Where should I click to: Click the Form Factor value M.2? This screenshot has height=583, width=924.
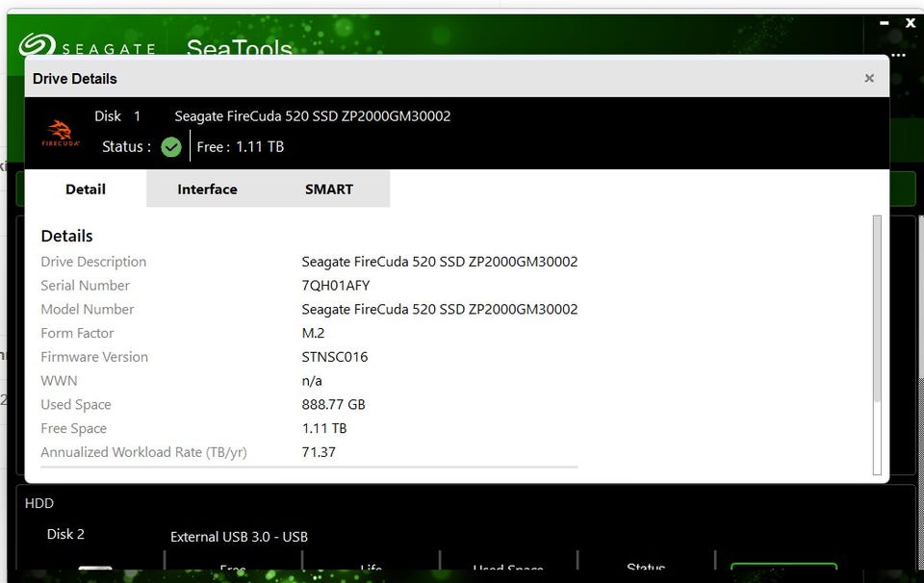click(x=313, y=333)
